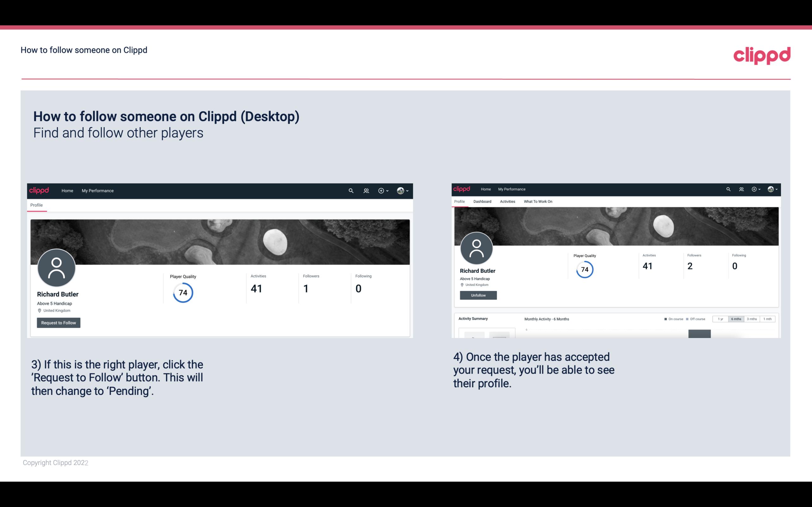The width and height of the screenshot is (812, 507).
Task: Select the 'Profile' tab on left screenshot
Action: point(36,205)
